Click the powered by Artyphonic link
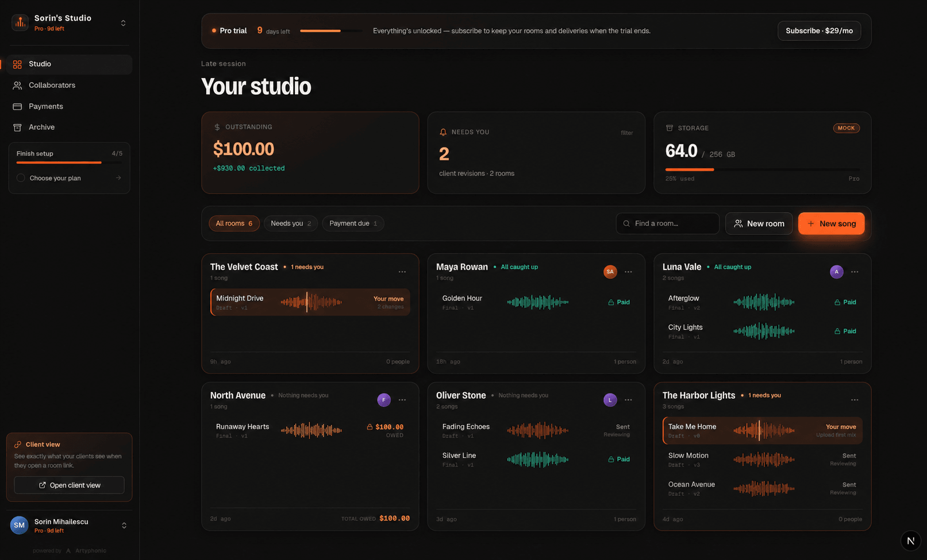Viewport: 927px width, 560px height. pos(70,551)
